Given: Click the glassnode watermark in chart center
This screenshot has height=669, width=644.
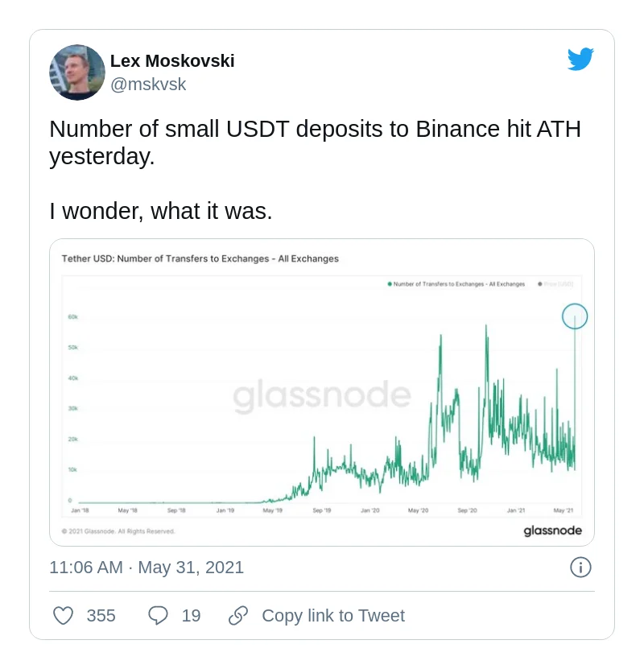Looking at the screenshot, I should tap(322, 396).
